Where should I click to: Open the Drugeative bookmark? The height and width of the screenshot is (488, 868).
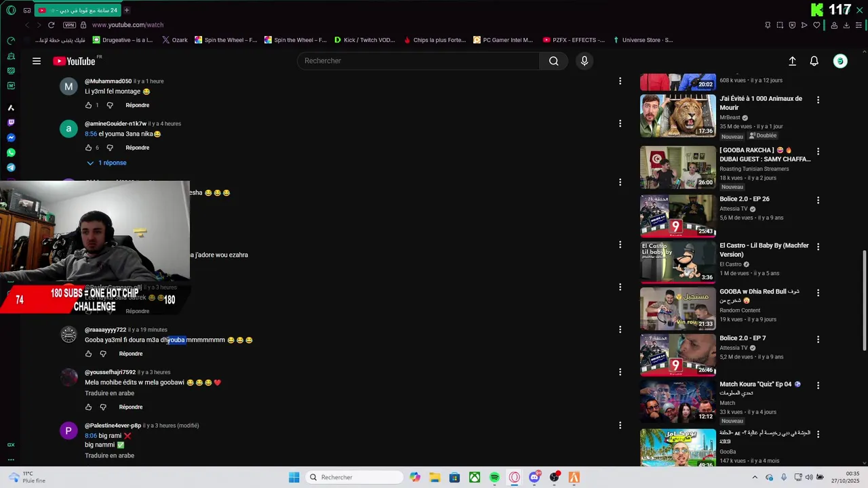coord(123,40)
